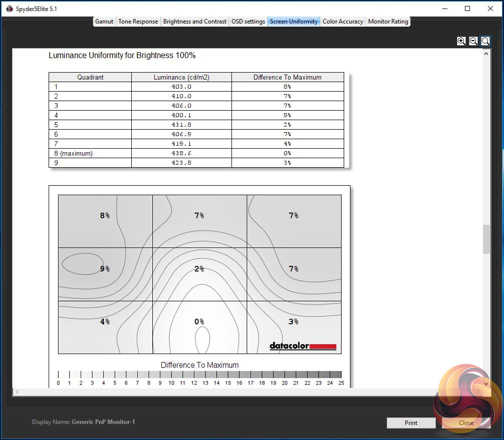Click the Spyder5Elite app icon in title bar
Image resolution: width=504 pixels, height=440 pixels.
click(x=10, y=9)
